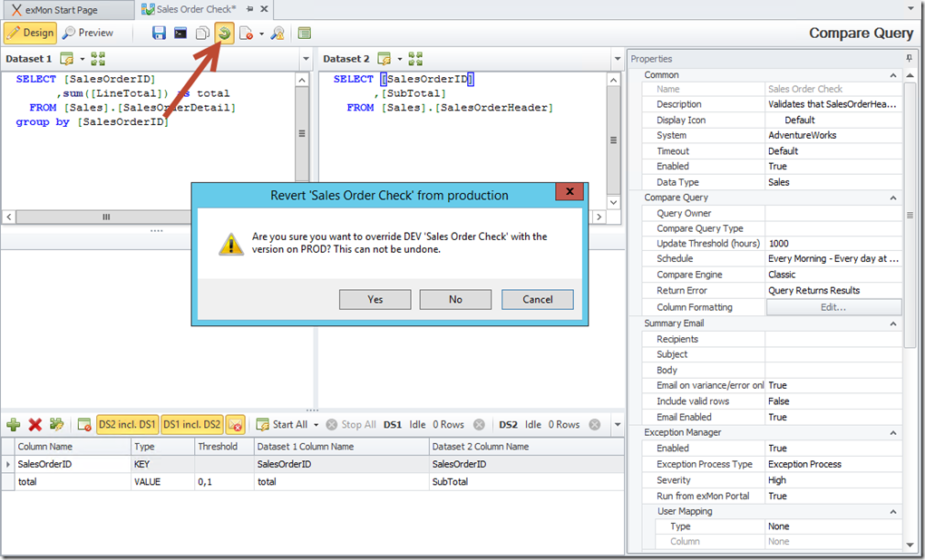Click the envelope with red X icon
Image resolution: width=925 pixels, height=560 pixels.
(236, 424)
